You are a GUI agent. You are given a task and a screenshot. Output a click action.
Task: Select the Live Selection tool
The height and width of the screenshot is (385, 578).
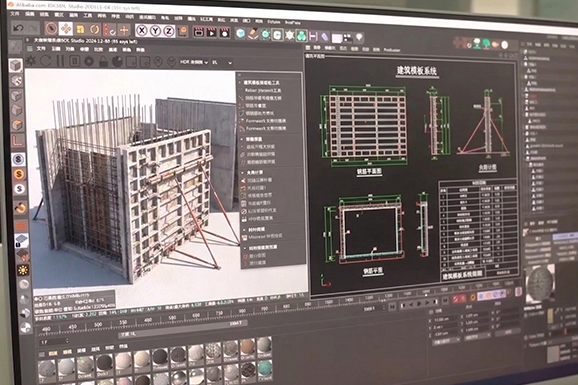(x=51, y=28)
